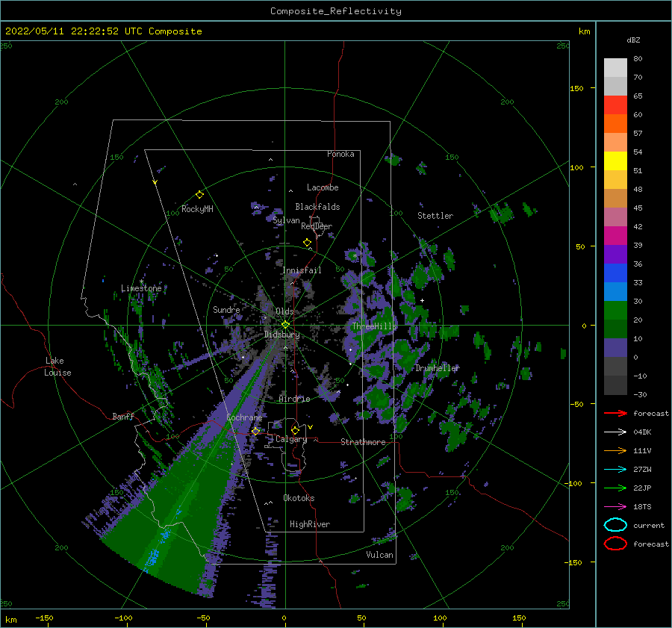Click the radar-center yellow diamond near Olds

point(285,325)
